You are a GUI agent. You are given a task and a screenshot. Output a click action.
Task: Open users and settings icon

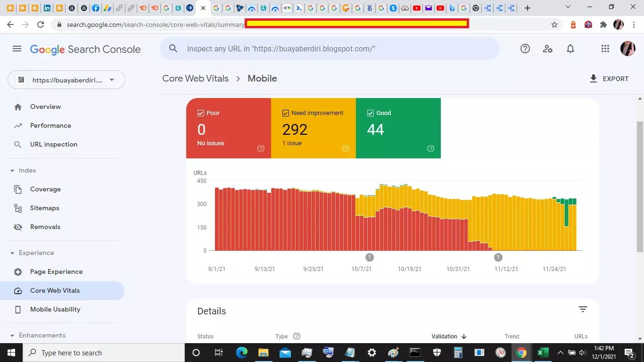tap(548, 49)
